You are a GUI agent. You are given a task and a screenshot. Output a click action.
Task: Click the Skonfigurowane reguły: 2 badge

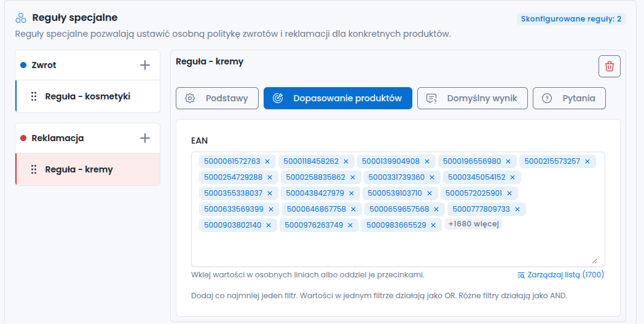pos(571,19)
